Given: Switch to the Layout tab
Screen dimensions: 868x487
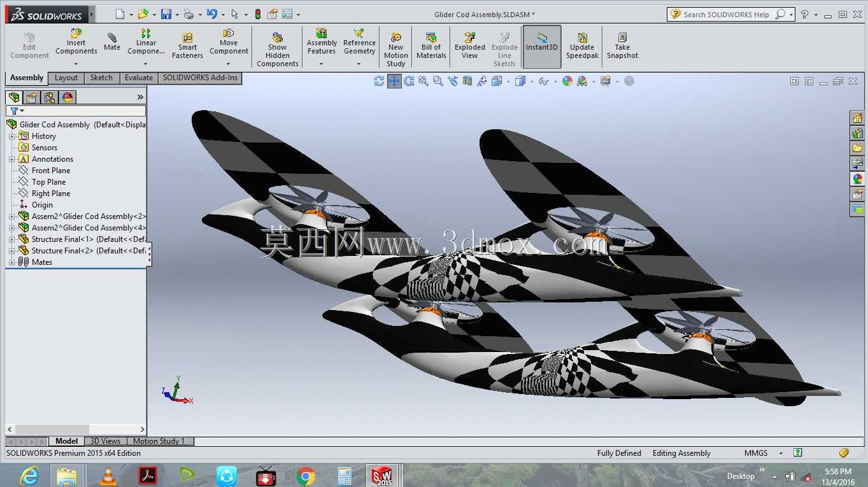Looking at the screenshot, I should coord(66,78).
